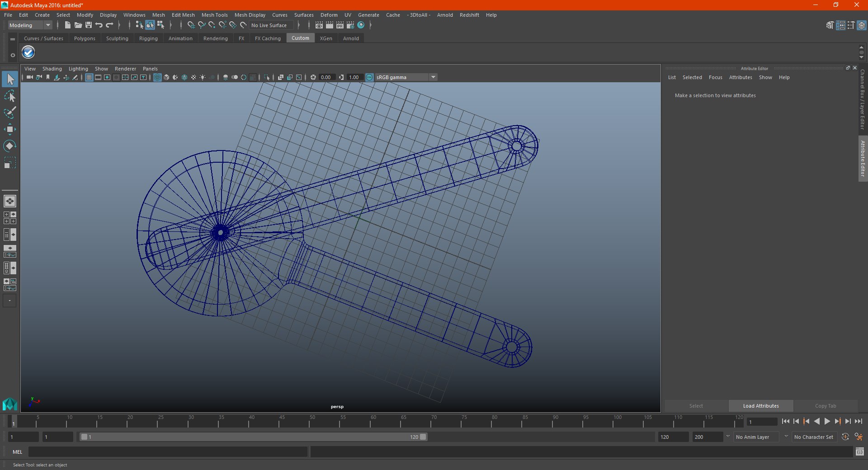Activate the Rotate tool
868x470 pixels.
(x=10, y=146)
